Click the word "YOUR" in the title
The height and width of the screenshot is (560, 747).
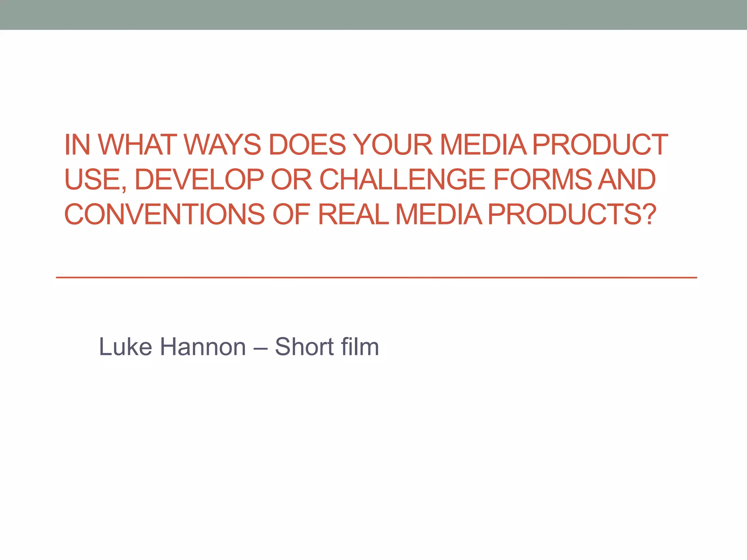pos(394,145)
